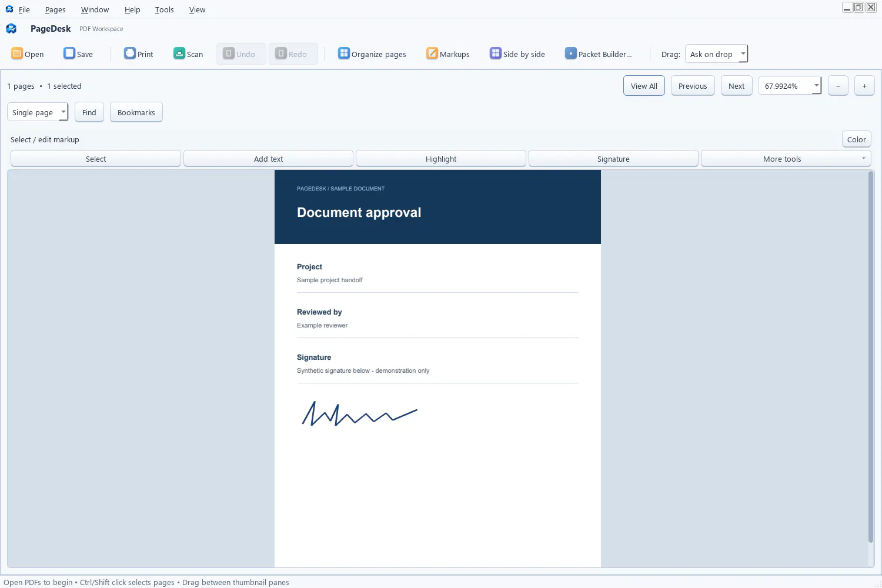The image size is (882, 588).
Task: Click the 'Example reviewer' text
Action: (x=322, y=325)
